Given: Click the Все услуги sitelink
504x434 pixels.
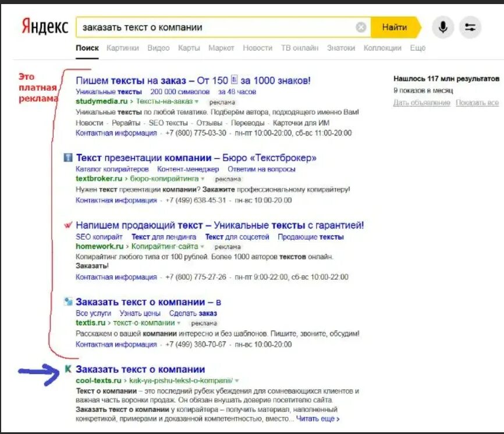Looking at the screenshot, I should 94,313.
